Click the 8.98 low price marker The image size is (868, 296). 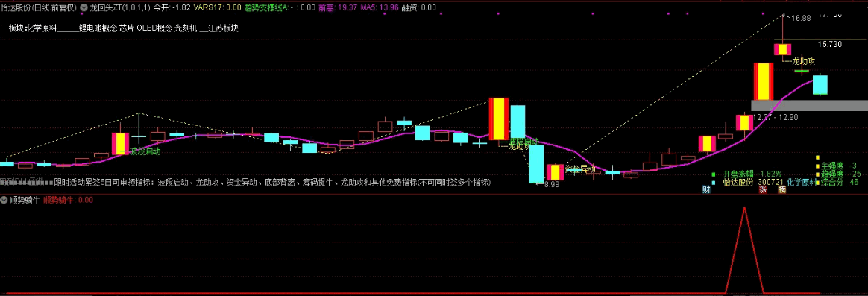point(552,185)
